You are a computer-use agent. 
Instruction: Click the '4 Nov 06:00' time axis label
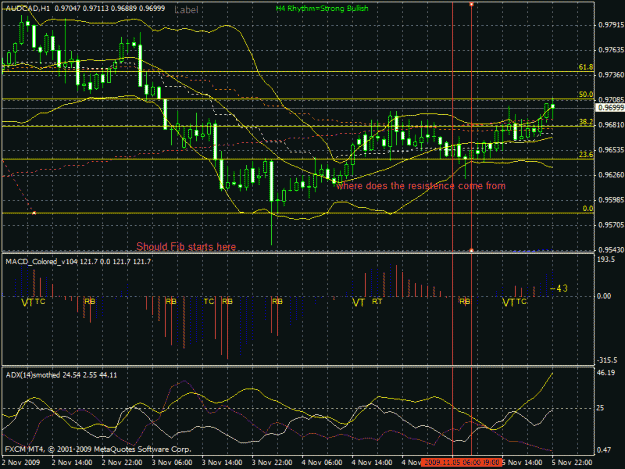coord(322,462)
